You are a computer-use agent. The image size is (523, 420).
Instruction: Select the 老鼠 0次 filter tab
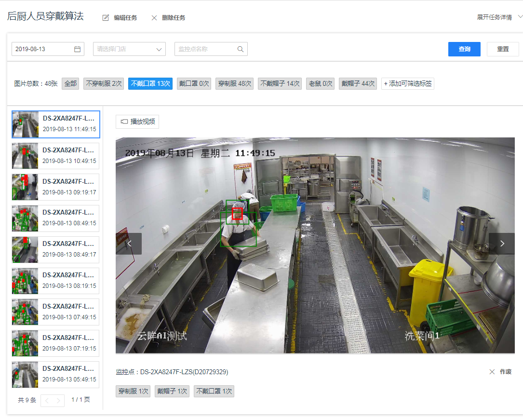tap(320, 83)
